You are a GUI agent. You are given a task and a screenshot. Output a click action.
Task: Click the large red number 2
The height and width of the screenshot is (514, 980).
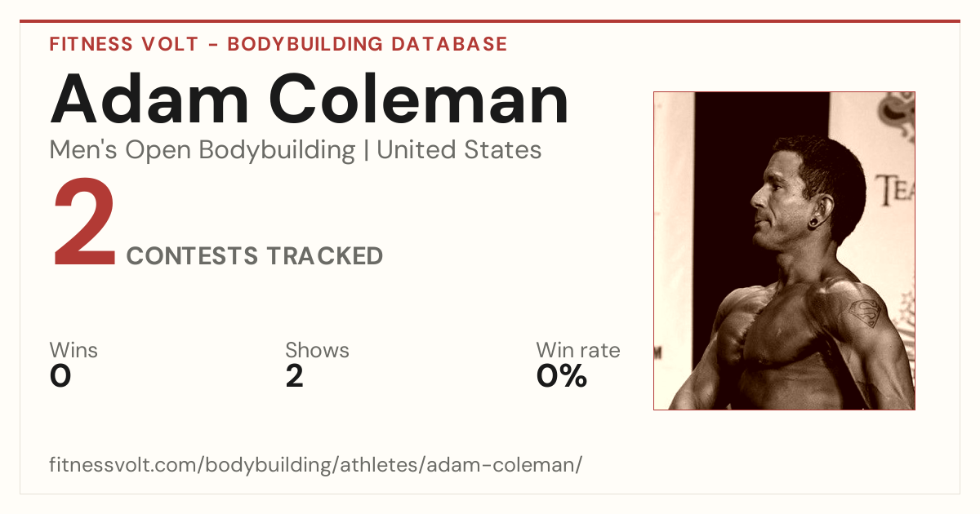tap(85, 225)
